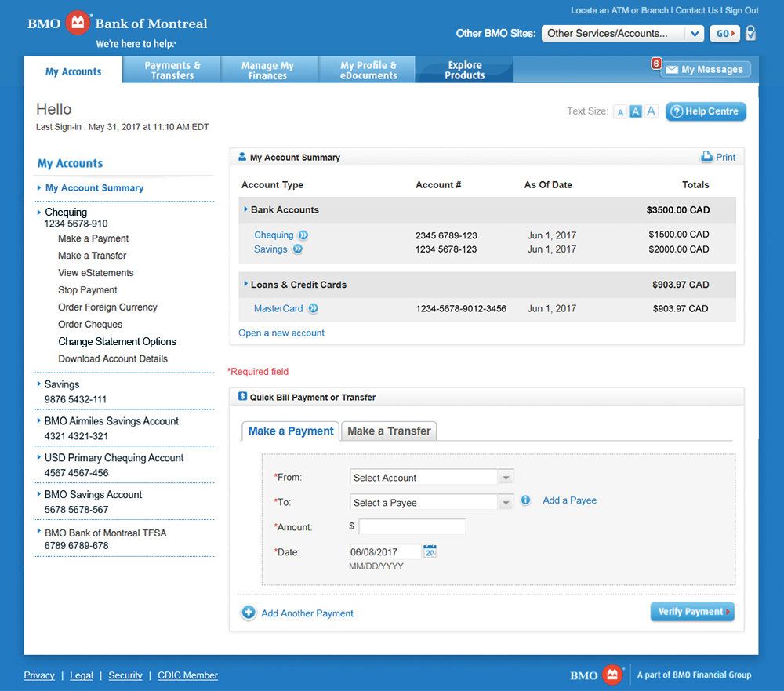
Task: Click the Print icon in My Account Summary
Action: (706, 157)
